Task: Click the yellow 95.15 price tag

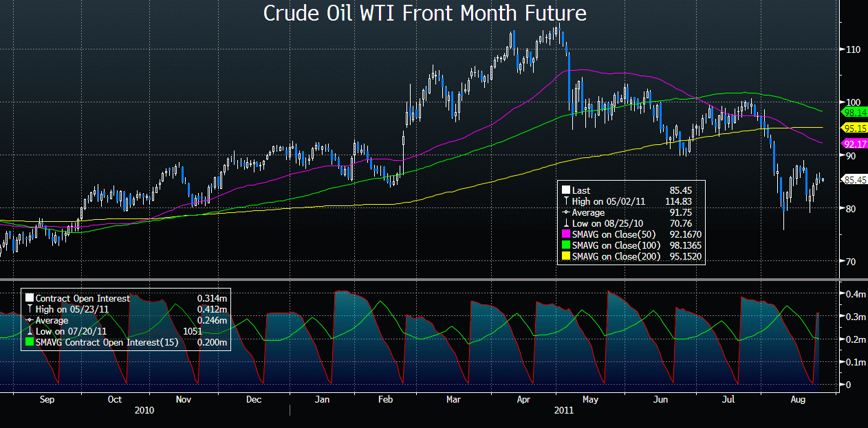Action: pyautogui.click(x=854, y=128)
